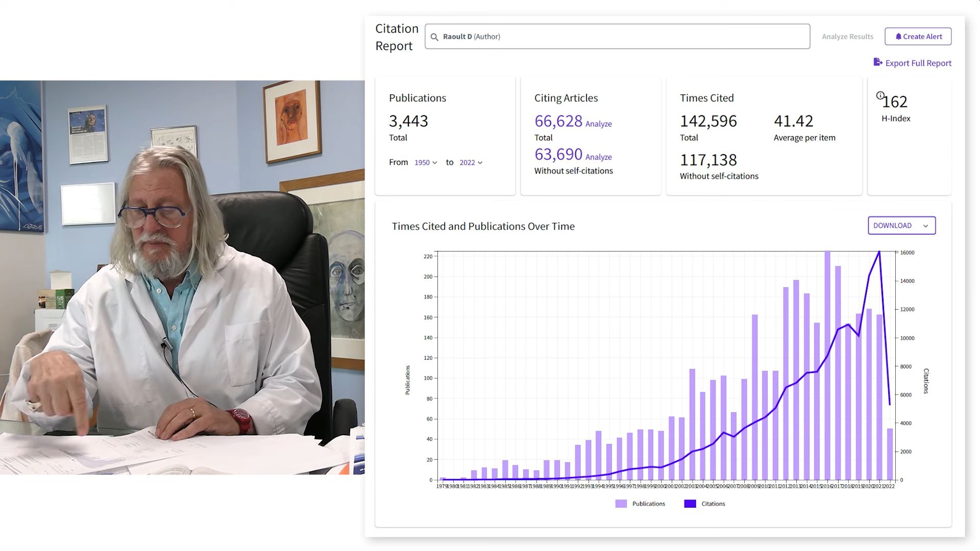This screenshot has height=551, width=980.
Task: Click the citations line peak at 2021
Action: point(879,252)
